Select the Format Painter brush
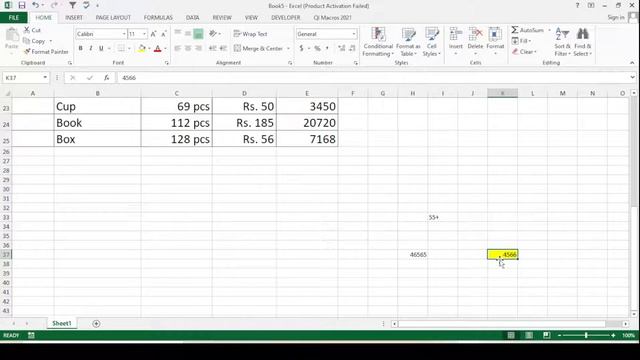 pyautogui.click(x=46, y=52)
